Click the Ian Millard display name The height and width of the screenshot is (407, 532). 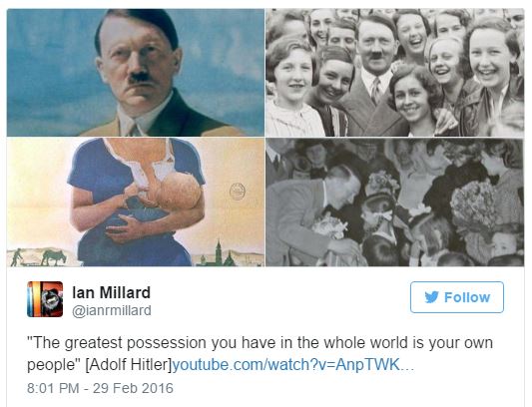click(111, 292)
